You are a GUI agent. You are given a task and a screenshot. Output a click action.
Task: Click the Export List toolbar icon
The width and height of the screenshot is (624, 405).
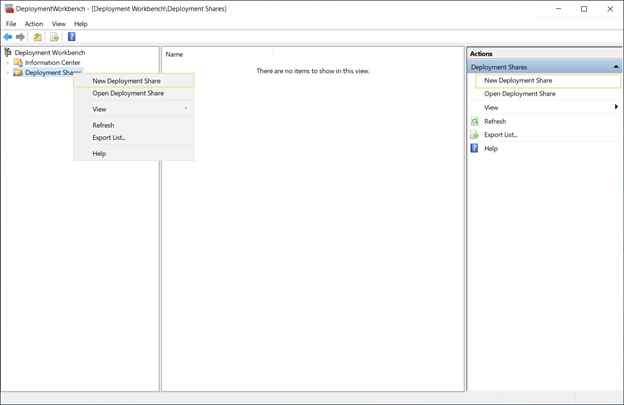tap(55, 37)
